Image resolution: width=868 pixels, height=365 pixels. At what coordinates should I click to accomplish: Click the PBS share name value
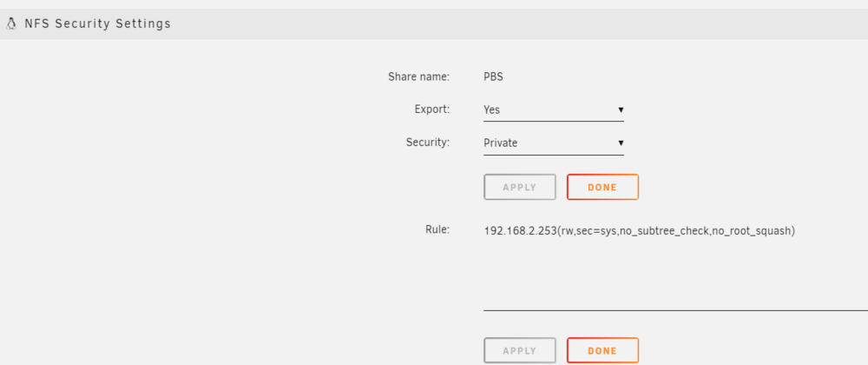[493, 77]
